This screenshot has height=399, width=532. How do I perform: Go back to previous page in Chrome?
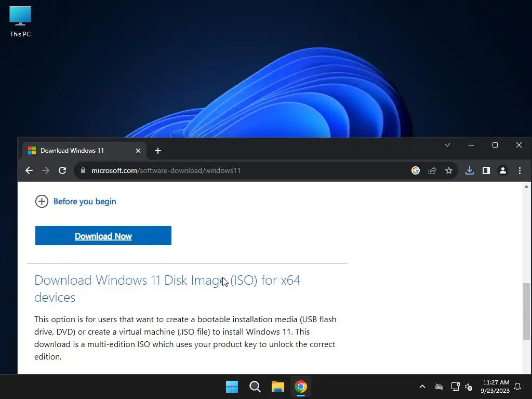(29, 170)
